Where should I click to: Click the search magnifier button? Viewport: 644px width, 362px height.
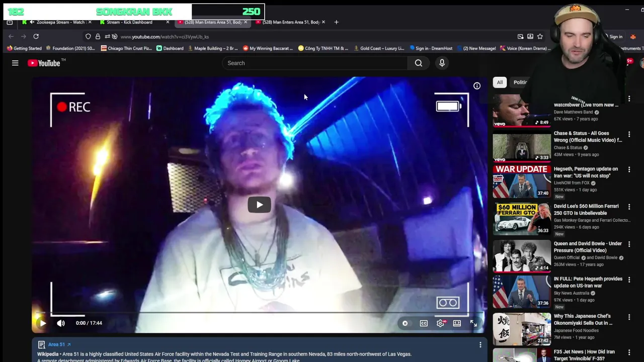click(419, 63)
